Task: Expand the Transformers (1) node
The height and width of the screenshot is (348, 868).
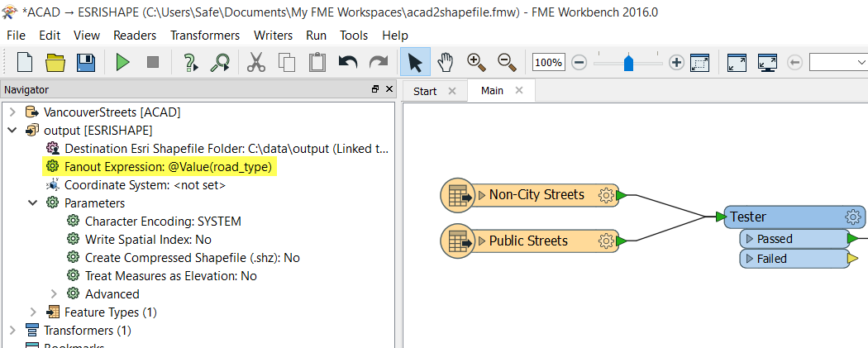Action: click(12, 331)
